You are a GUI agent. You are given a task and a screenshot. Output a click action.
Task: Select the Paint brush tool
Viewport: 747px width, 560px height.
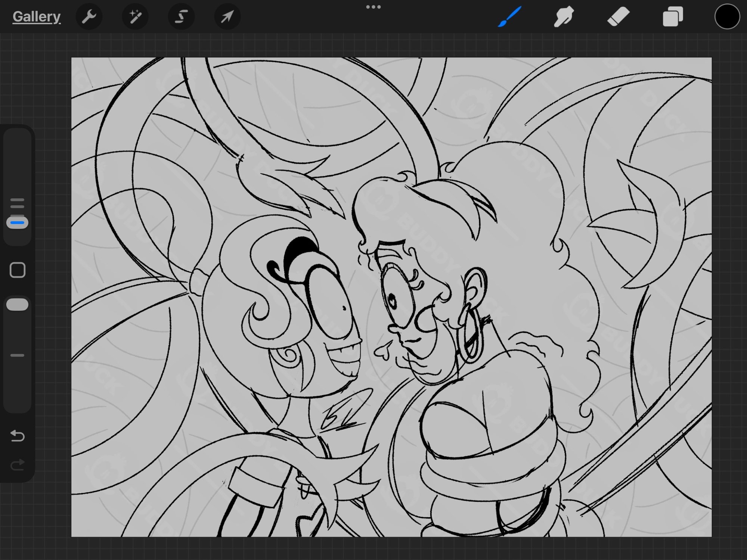tap(510, 17)
